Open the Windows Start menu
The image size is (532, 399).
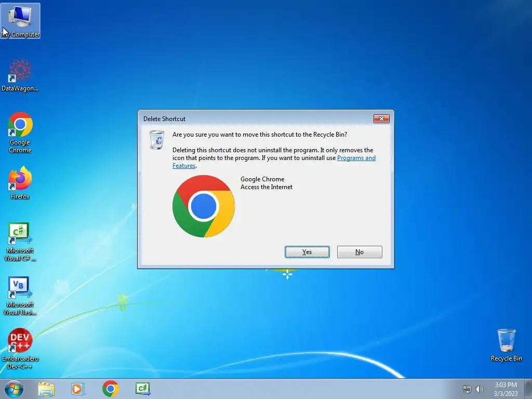14,389
